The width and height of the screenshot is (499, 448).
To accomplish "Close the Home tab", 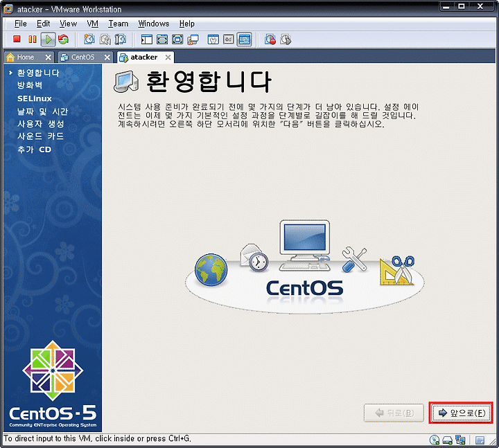I will pyautogui.click(x=48, y=57).
